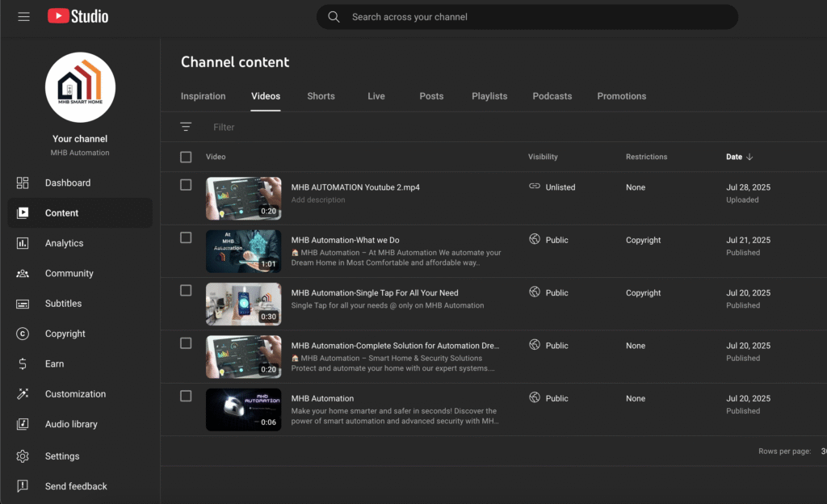Select the MHB AUTOMATION Youtube 2.mp4 checkbox

[x=186, y=185]
